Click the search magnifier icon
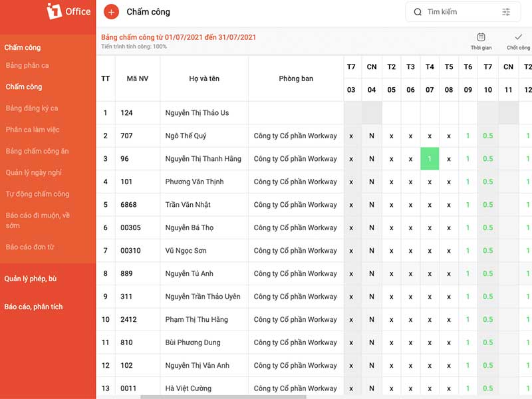This screenshot has height=399, width=532. point(418,12)
